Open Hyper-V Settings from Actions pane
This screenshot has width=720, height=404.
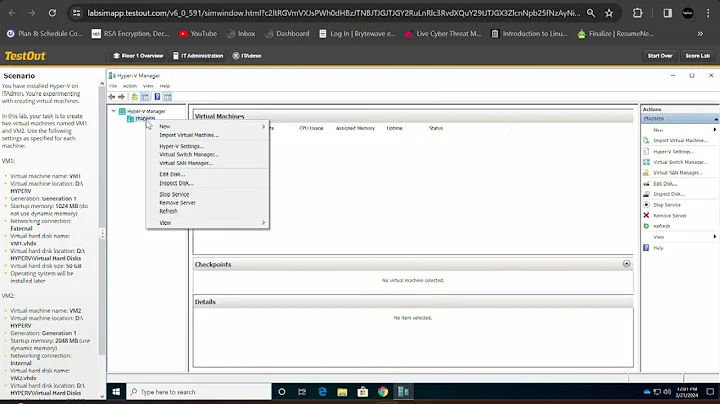(674, 152)
